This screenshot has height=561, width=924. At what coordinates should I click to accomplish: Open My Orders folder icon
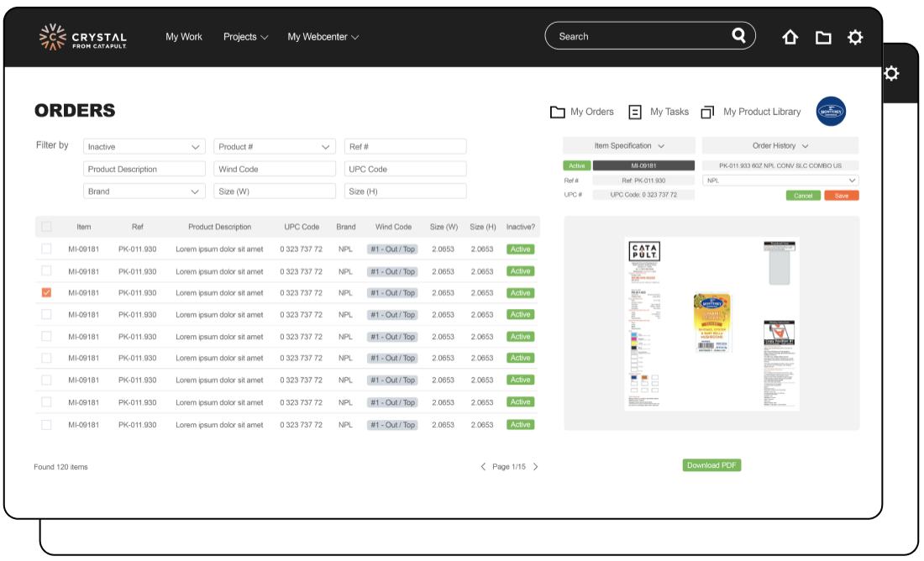point(557,112)
